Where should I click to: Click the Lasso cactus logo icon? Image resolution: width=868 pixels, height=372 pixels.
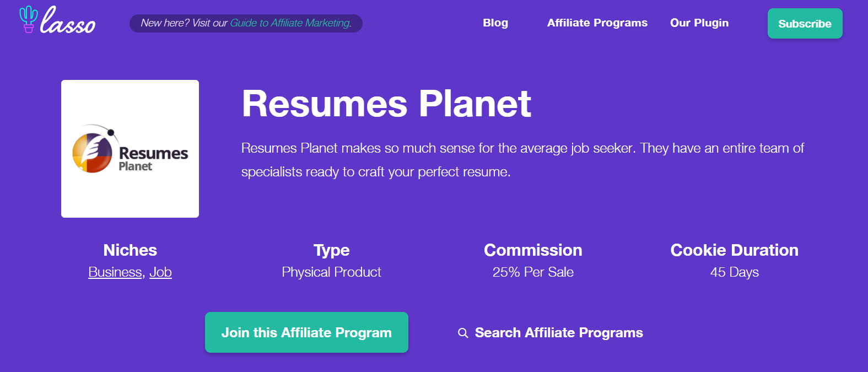(28, 19)
